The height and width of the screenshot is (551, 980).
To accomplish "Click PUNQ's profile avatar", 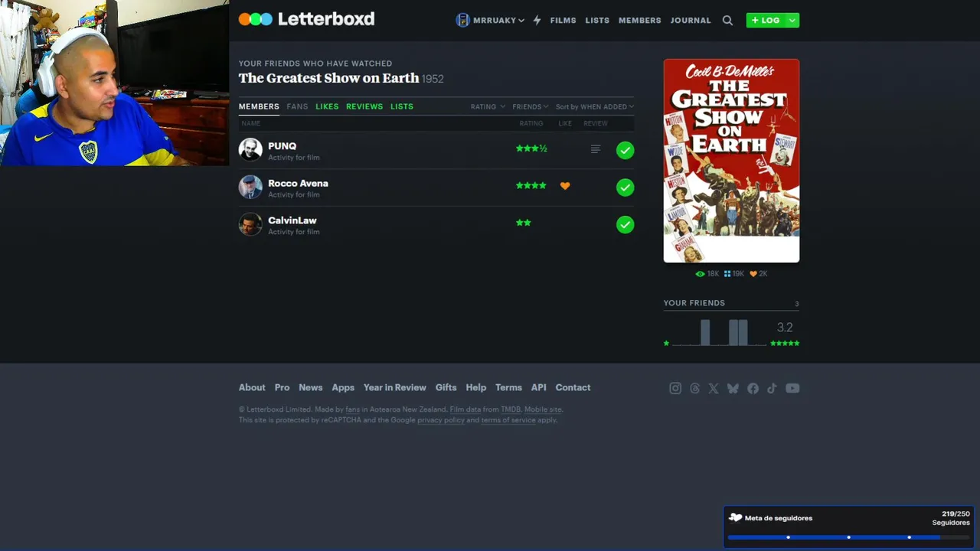I will (250, 150).
